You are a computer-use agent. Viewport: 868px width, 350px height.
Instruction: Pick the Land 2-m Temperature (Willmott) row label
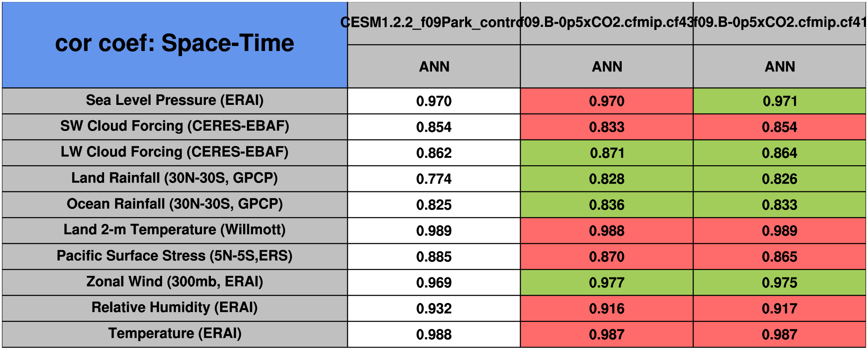click(x=175, y=230)
